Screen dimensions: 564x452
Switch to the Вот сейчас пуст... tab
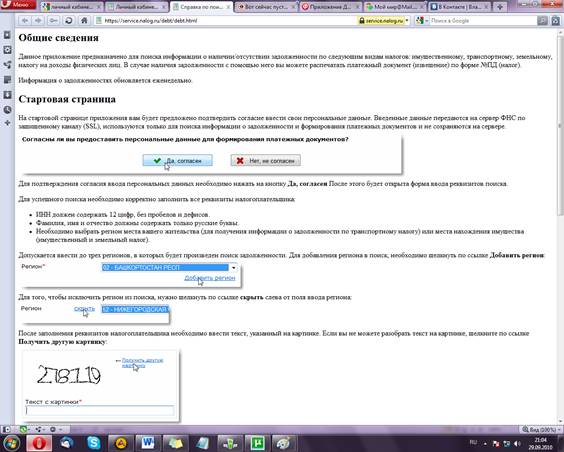[x=266, y=7]
